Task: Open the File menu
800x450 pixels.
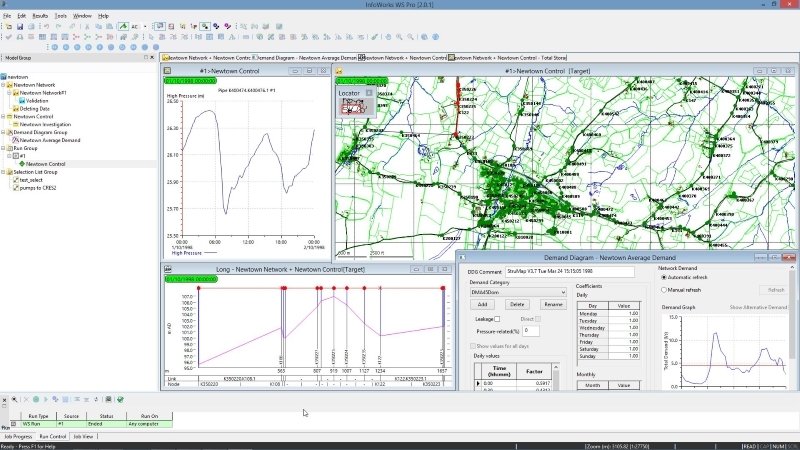Action: click(7, 16)
